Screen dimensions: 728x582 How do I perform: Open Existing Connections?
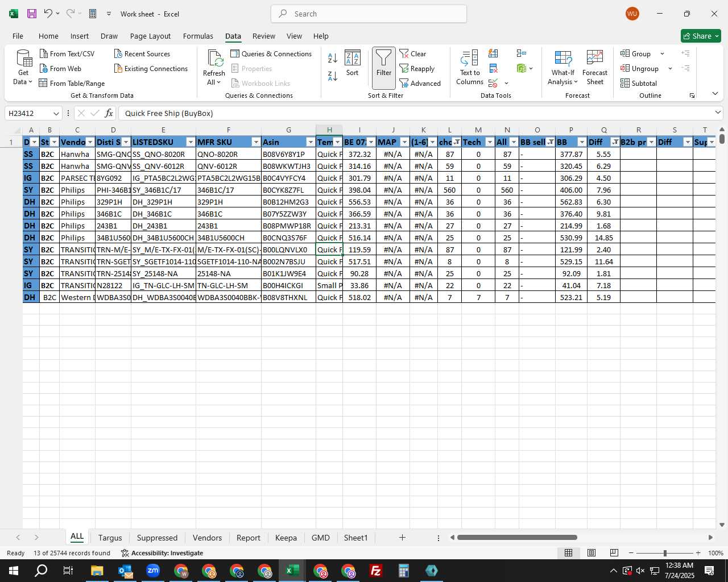[x=151, y=68]
